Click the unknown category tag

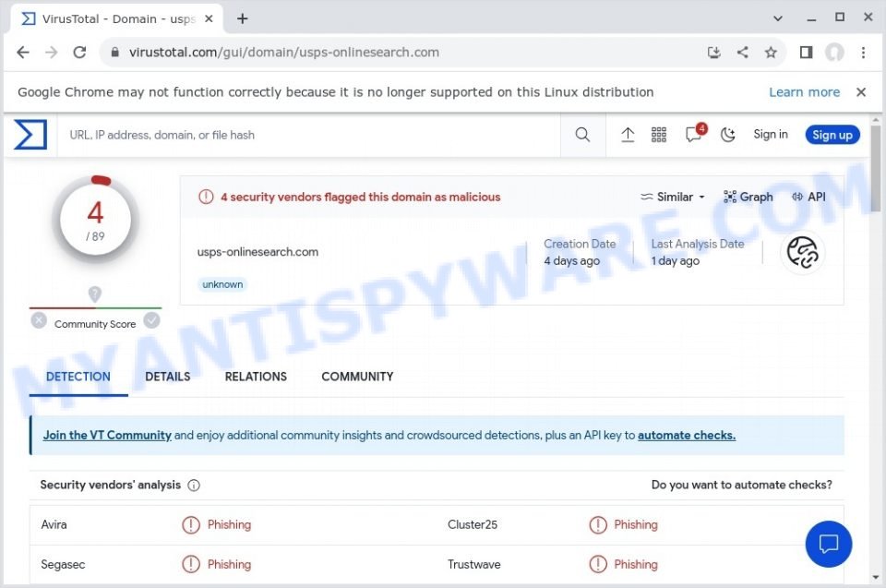pyautogui.click(x=222, y=284)
